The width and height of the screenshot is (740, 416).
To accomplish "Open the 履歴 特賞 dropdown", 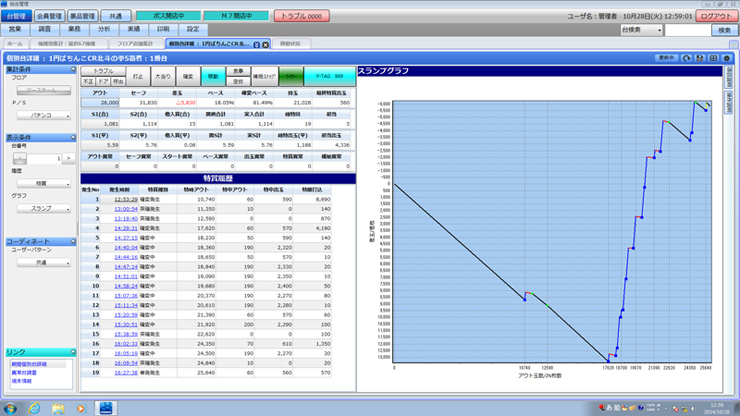I will coord(44,183).
